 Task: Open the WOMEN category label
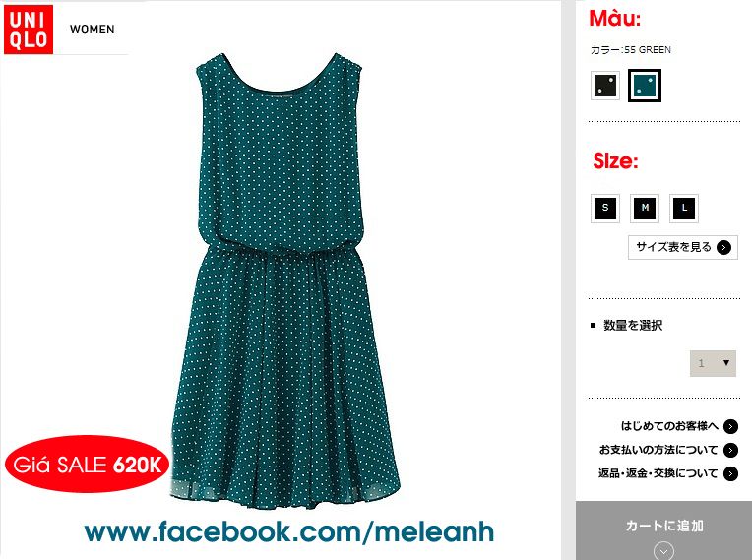93,30
